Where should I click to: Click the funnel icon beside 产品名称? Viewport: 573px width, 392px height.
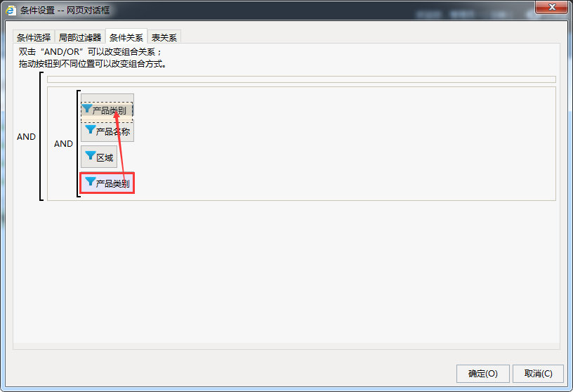click(x=91, y=129)
